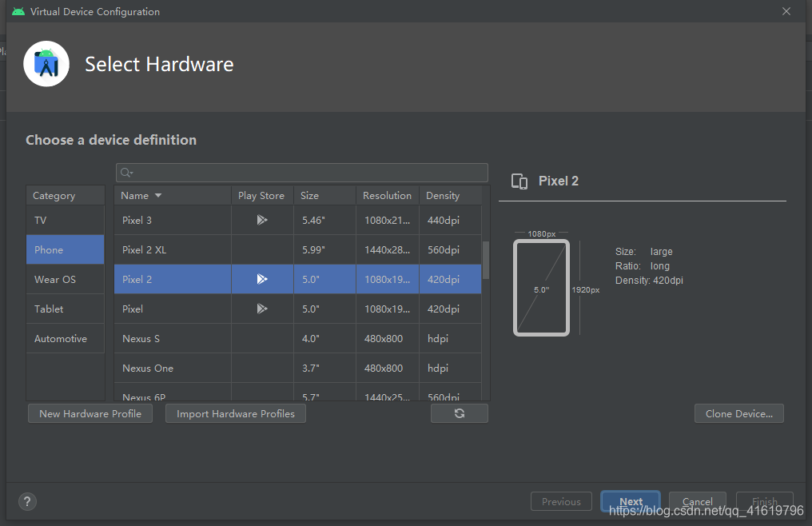Click the New Hardware Profile button
Image resolution: width=812 pixels, height=526 pixels.
[90, 412]
